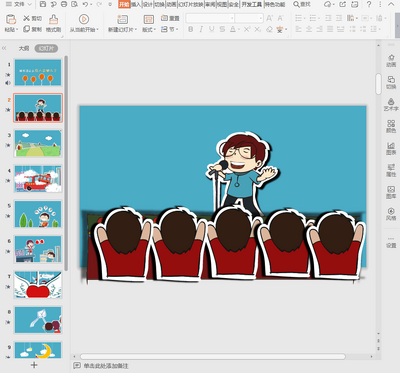Open the cloud sync dropdown
The height and width of the screenshot is (373, 400).
point(329,4)
